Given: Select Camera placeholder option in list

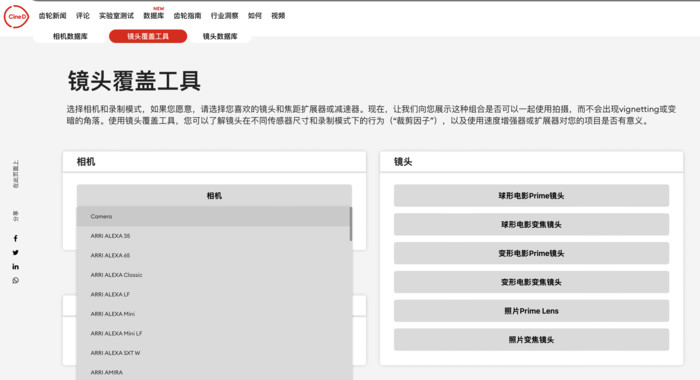Looking at the screenshot, I should pos(213,216).
